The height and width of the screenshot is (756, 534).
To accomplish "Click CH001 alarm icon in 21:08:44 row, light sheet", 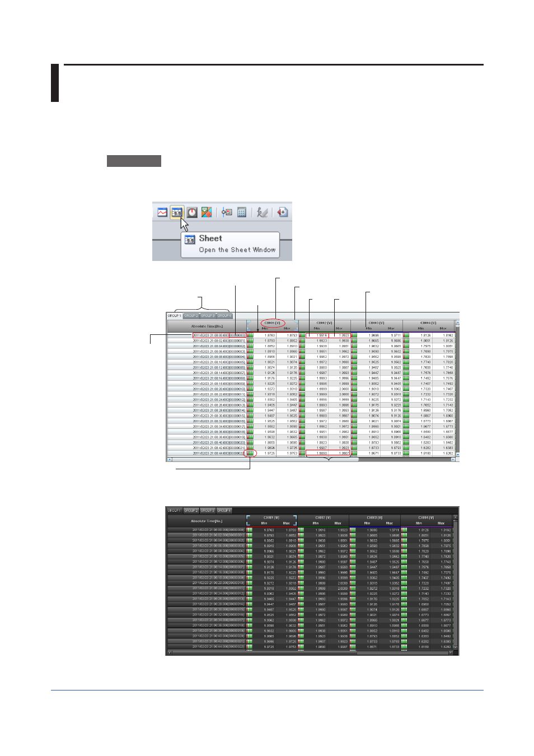I will (x=250, y=453).
